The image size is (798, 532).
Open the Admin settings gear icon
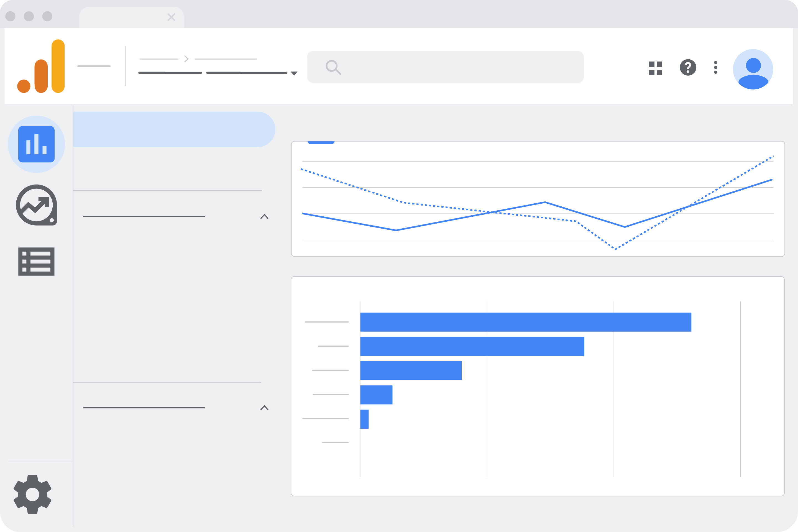pyautogui.click(x=33, y=494)
